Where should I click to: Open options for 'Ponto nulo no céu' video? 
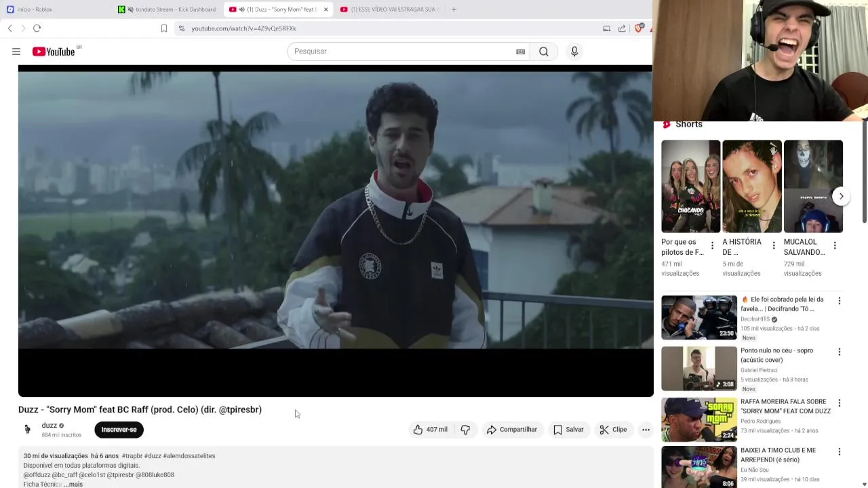[x=839, y=352]
